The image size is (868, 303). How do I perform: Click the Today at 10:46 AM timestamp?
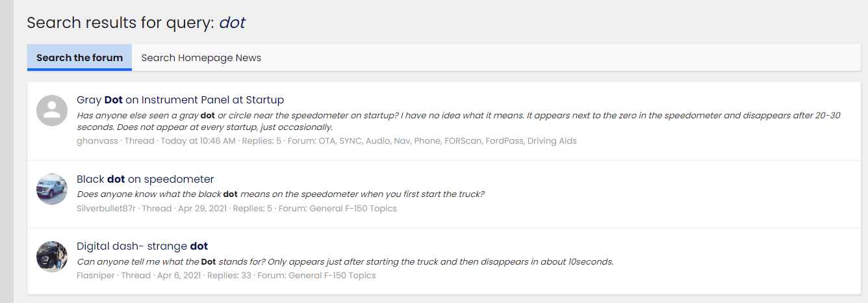tap(198, 141)
